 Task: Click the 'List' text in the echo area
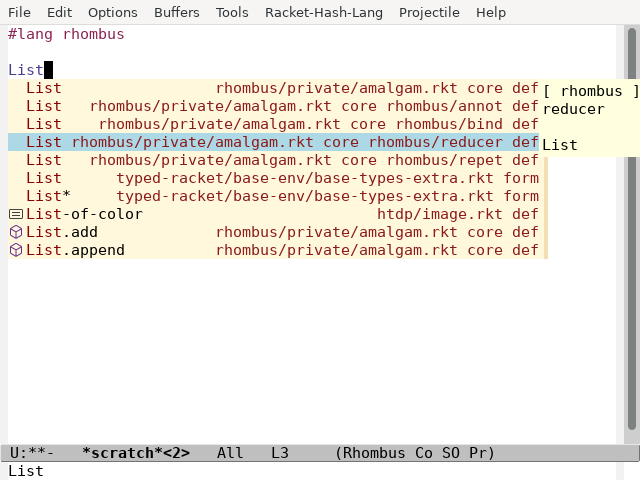[x=26, y=471]
